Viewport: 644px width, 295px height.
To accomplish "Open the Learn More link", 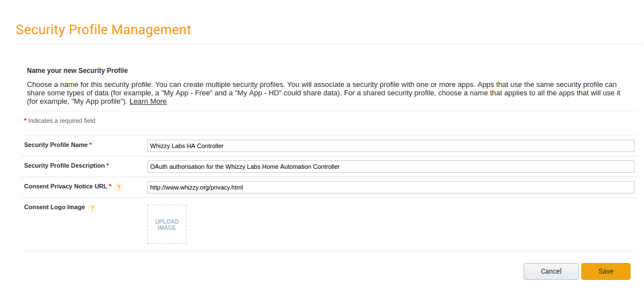I will (148, 101).
